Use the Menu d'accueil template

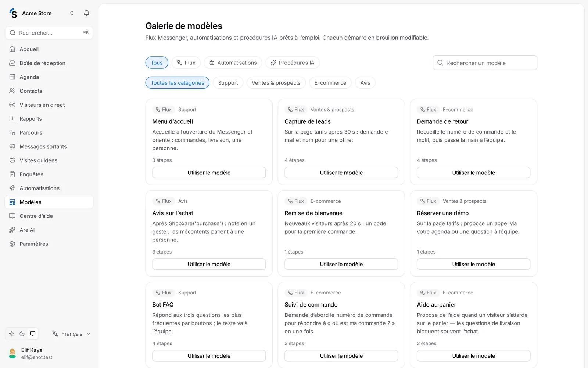(209, 173)
